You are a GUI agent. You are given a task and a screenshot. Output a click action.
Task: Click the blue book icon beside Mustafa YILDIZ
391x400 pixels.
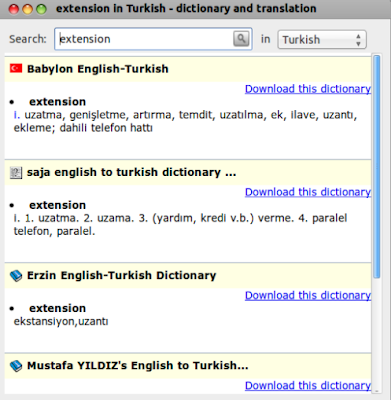pos(16,366)
